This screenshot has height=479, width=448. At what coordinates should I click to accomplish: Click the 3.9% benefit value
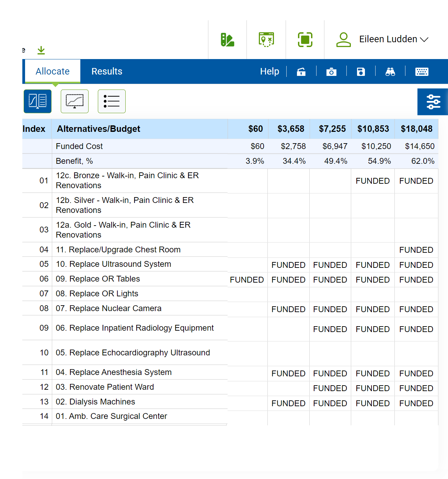(x=255, y=161)
